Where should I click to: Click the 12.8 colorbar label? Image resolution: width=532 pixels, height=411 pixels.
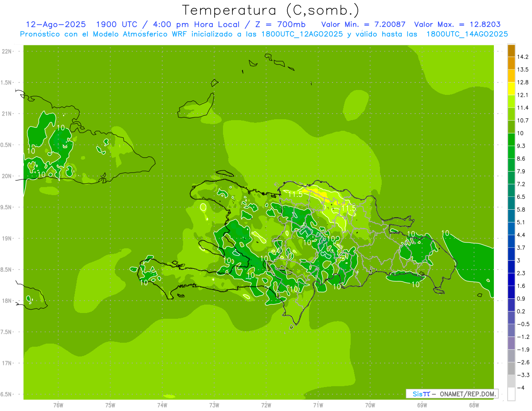[x=523, y=82]
